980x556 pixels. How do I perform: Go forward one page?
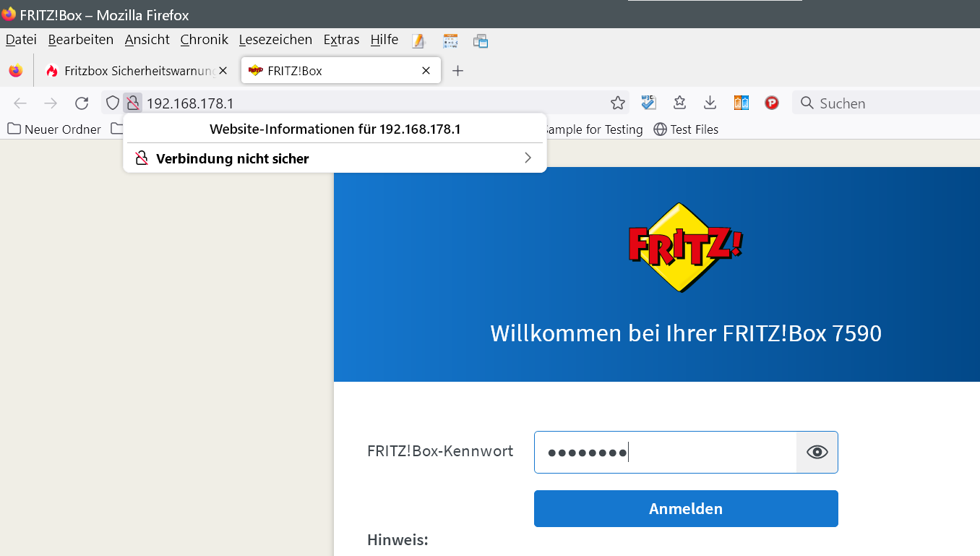click(x=51, y=103)
